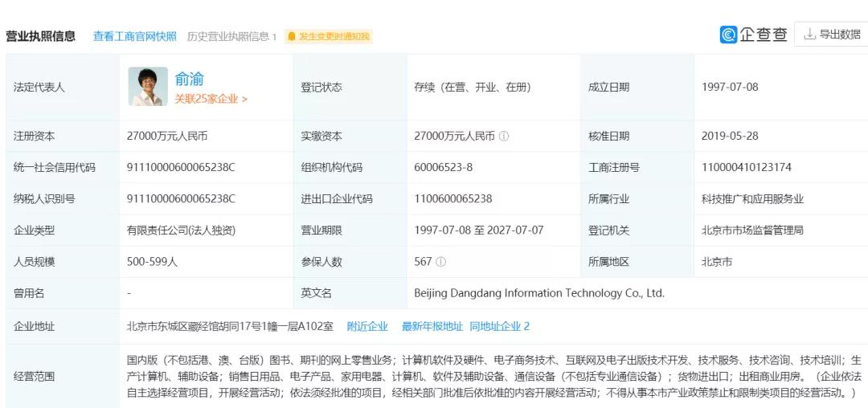This screenshot has height=408, width=868.
Task: Select taxpayer ID value in 纳税人识别号 row
Action: [x=181, y=198]
